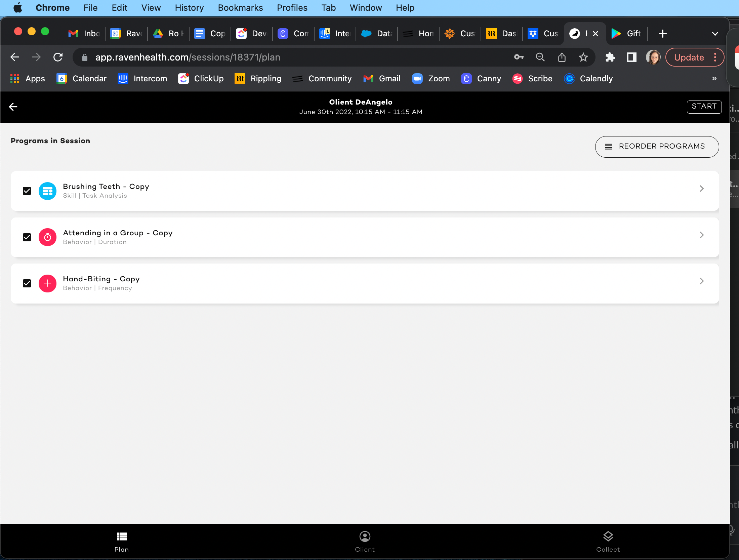Image resolution: width=739 pixels, height=560 pixels.
Task: Bookmark this page with the star icon
Action: pyautogui.click(x=583, y=57)
